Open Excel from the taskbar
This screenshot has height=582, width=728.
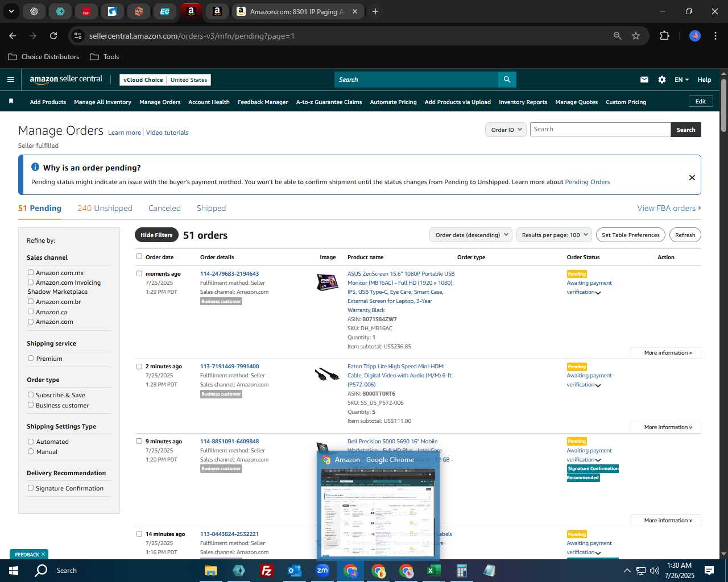tap(433, 571)
